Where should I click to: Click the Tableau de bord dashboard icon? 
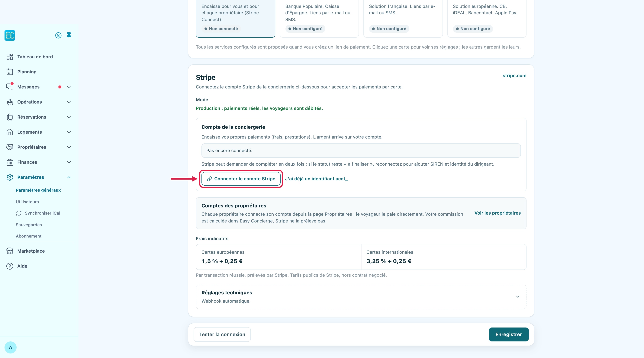tap(10, 57)
